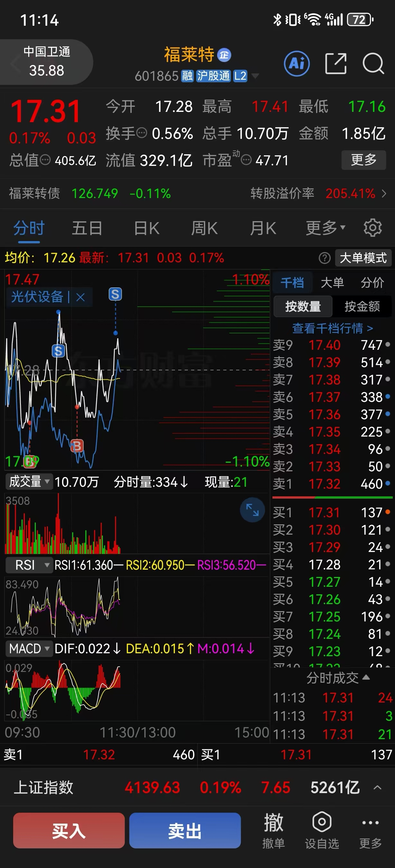Toggle order book to 按金额

coord(362,306)
